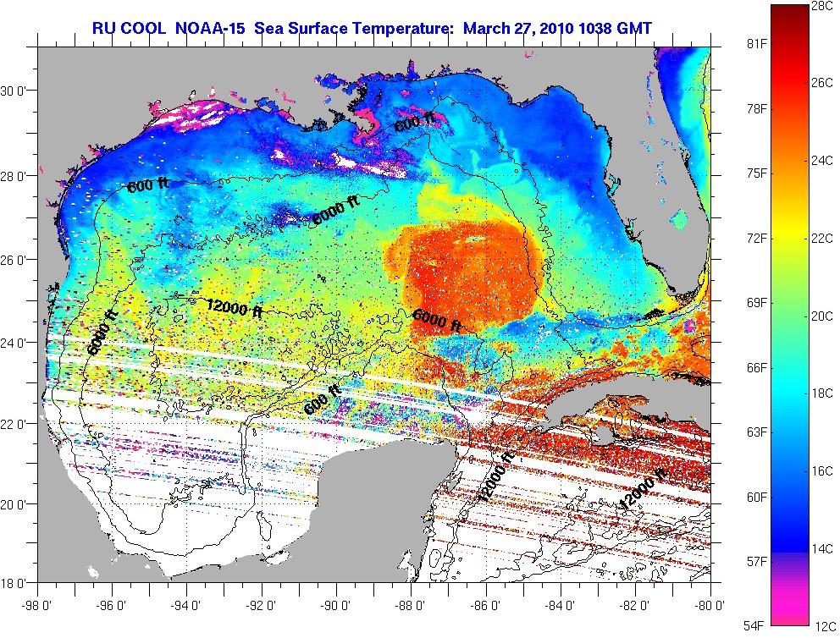Click the 600 ft contour label near the Mississippi Delta

pyautogui.click(x=414, y=122)
